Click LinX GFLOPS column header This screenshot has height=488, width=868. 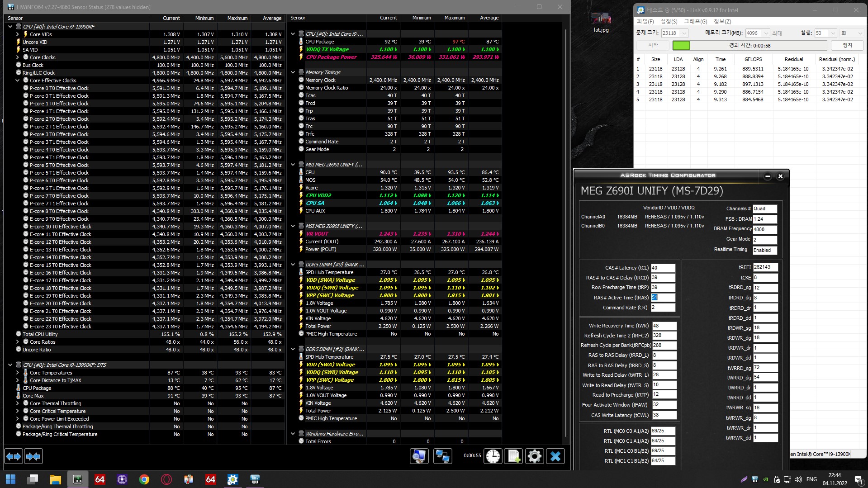coord(753,59)
